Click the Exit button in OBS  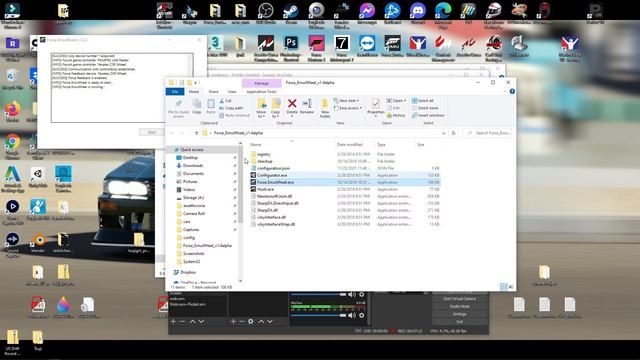pos(460,322)
